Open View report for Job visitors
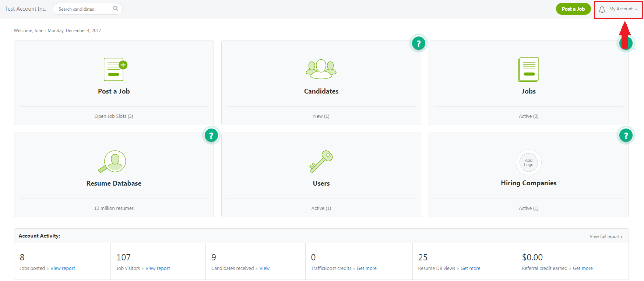The width and height of the screenshot is (644, 281). pos(158,268)
